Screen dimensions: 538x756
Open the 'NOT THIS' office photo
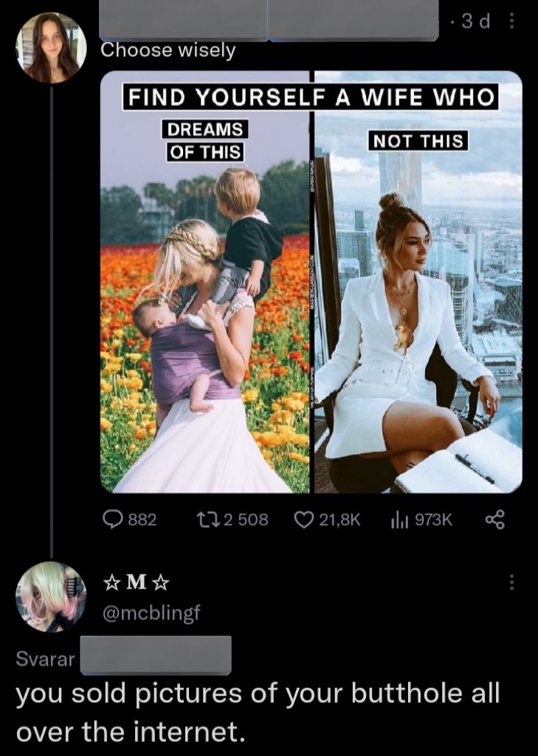click(x=418, y=317)
